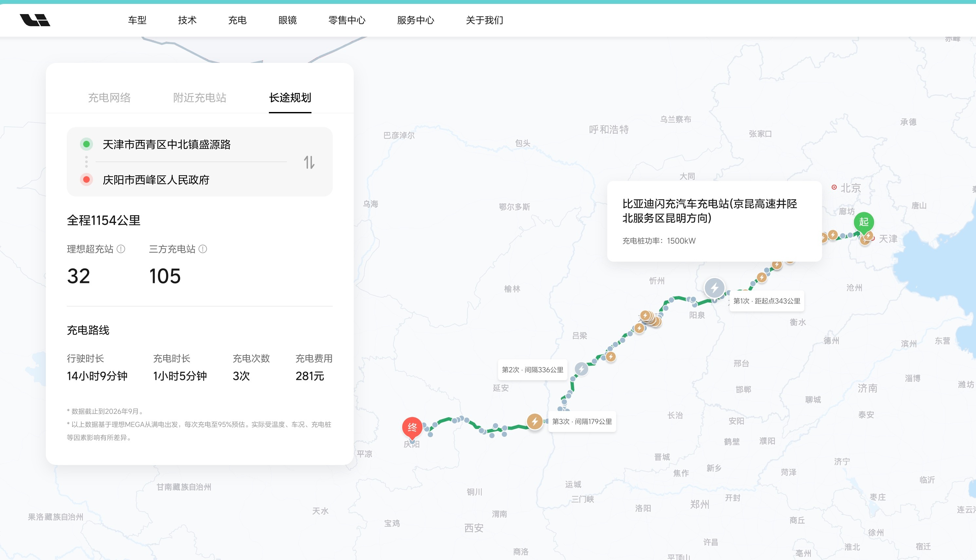The image size is (976, 560).
Task: Click 呼和浩特 city label on map
Action: pyautogui.click(x=609, y=130)
